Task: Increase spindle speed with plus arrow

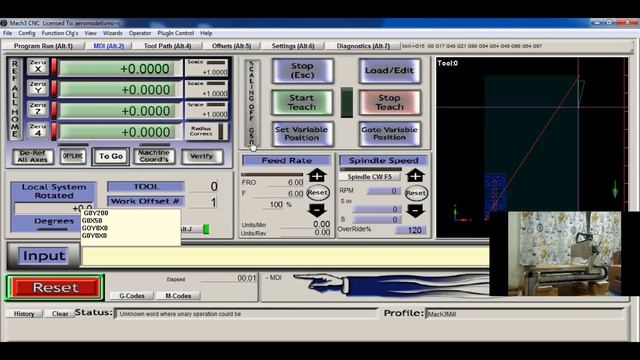Action: coord(415,176)
